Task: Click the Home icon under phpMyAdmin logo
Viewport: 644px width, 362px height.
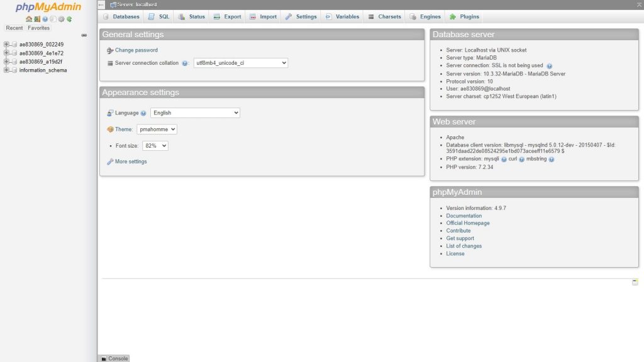Action: [x=29, y=19]
